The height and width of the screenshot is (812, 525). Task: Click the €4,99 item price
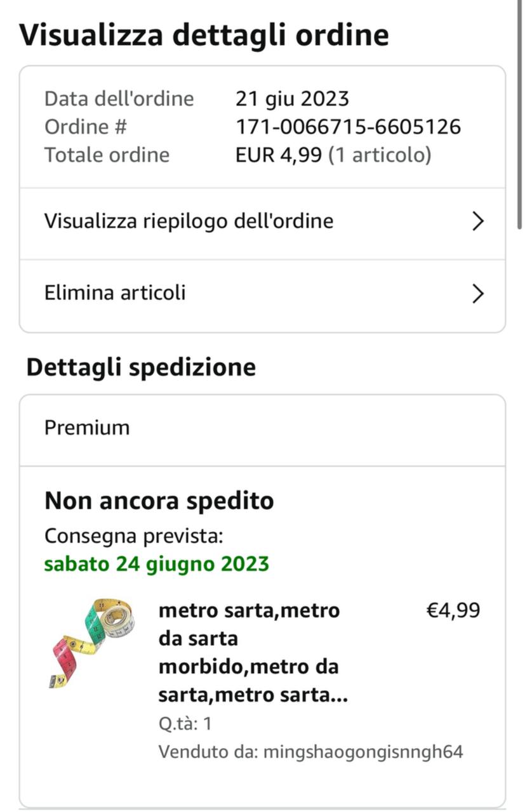[x=453, y=611]
